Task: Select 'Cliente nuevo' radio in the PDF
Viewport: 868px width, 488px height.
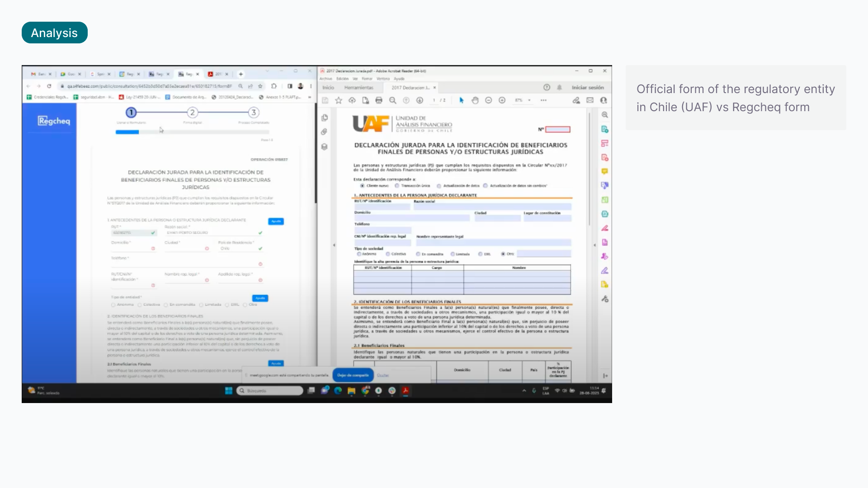Action: [362, 186]
